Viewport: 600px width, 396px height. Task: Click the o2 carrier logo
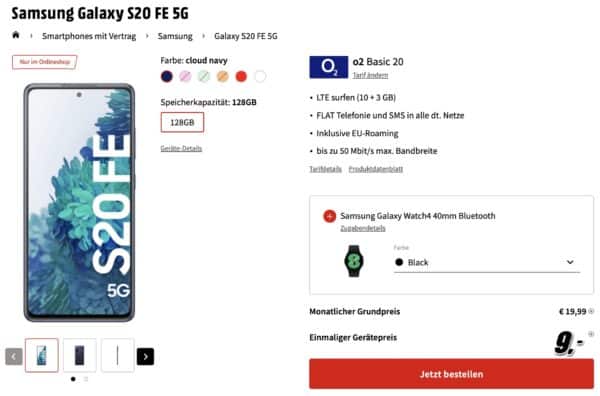tap(329, 67)
